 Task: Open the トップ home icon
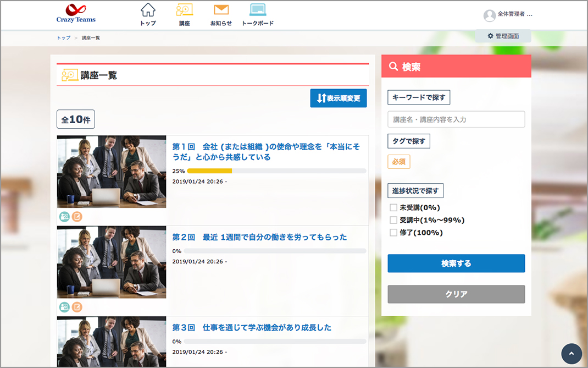(x=148, y=10)
